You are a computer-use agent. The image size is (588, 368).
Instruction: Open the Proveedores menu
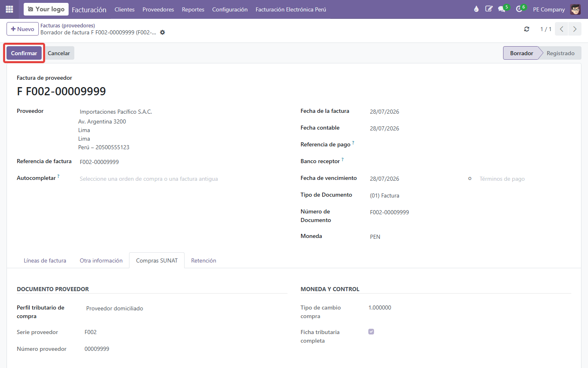(x=158, y=9)
